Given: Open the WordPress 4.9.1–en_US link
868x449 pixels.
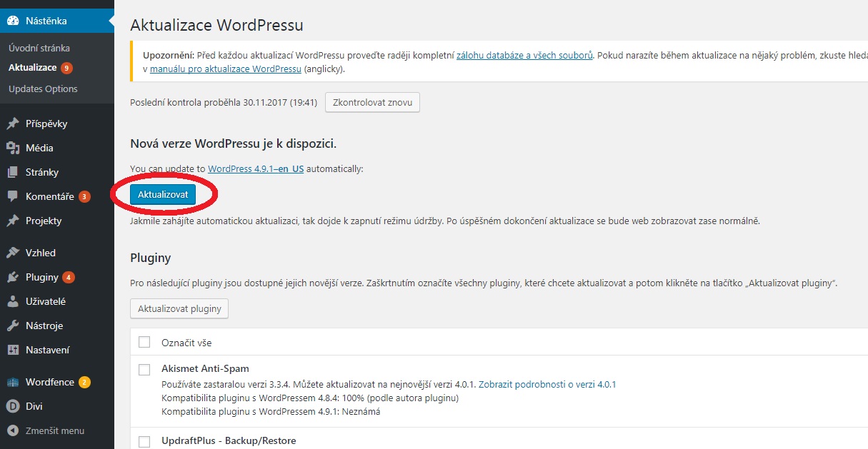Looking at the screenshot, I should [256, 169].
